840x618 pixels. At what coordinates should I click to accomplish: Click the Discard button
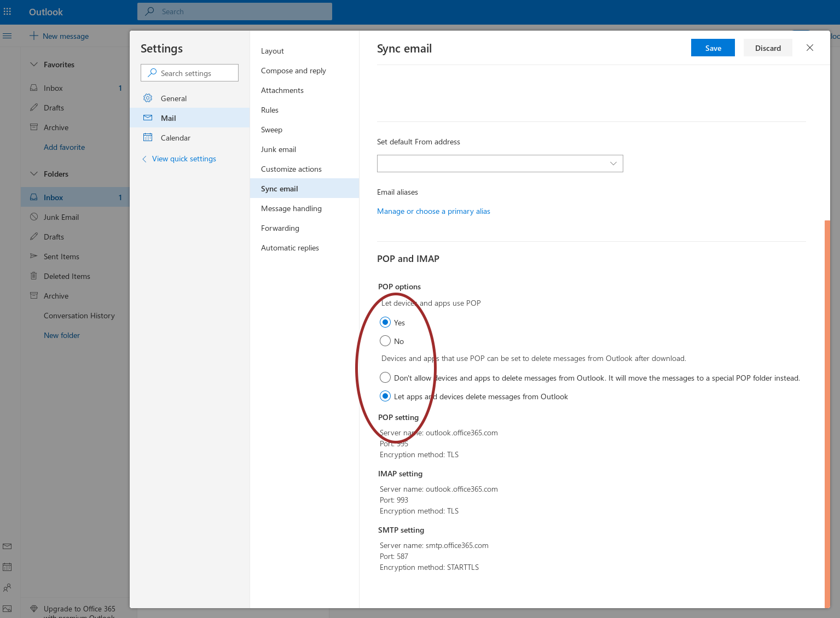[x=768, y=48]
